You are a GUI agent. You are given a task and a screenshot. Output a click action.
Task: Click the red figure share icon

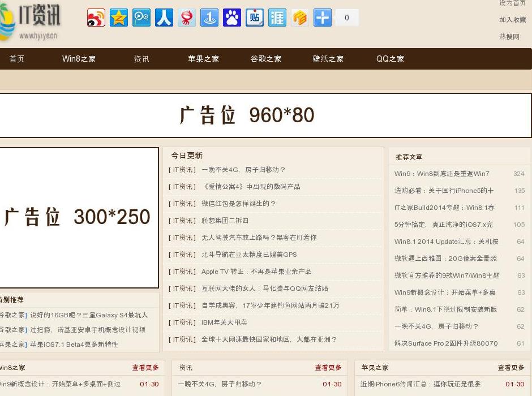(187, 18)
